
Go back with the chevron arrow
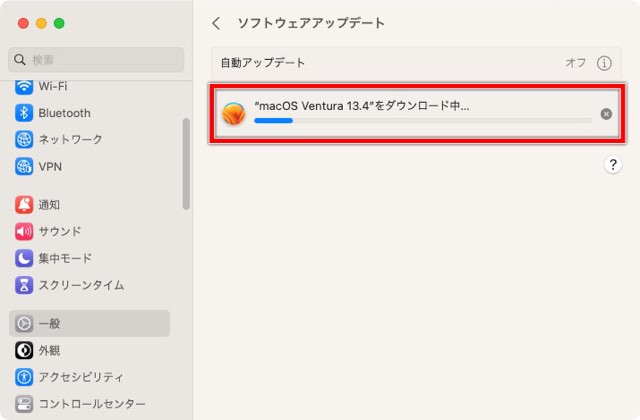216,23
